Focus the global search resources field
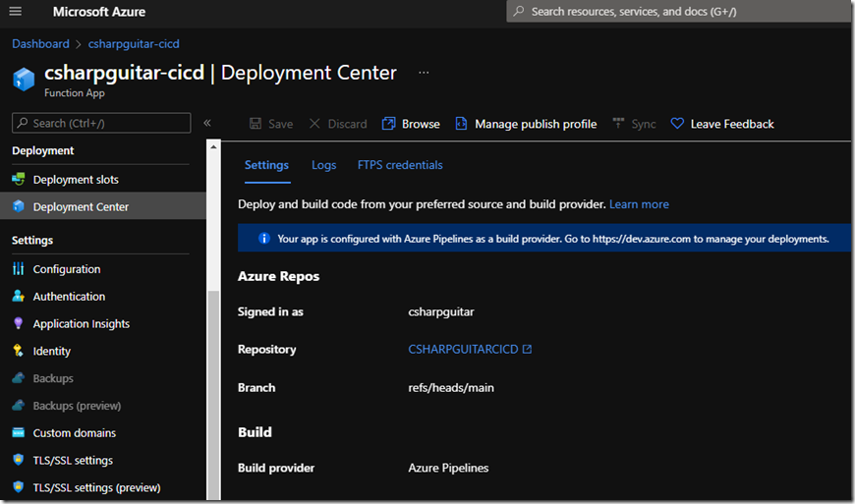The width and height of the screenshot is (855, 504). [678, 11]
